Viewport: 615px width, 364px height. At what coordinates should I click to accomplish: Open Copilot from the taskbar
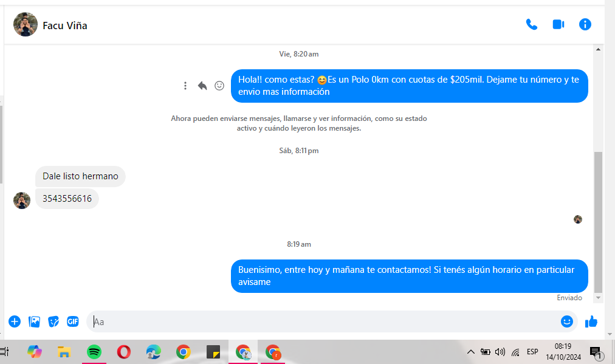tap(35, 352)
